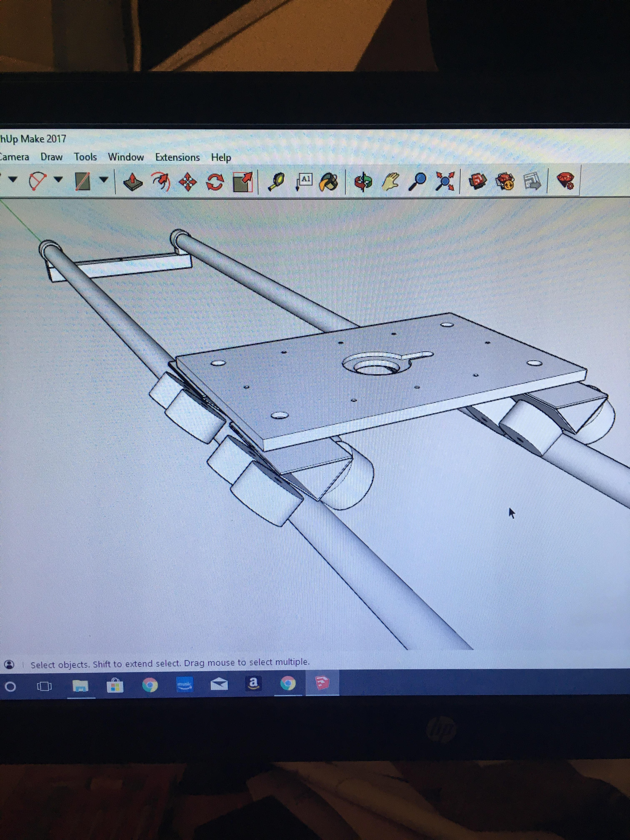Open the Amazon app from the taskbar
This screenshot has width=630, height=840.
(x=253, y=683)
